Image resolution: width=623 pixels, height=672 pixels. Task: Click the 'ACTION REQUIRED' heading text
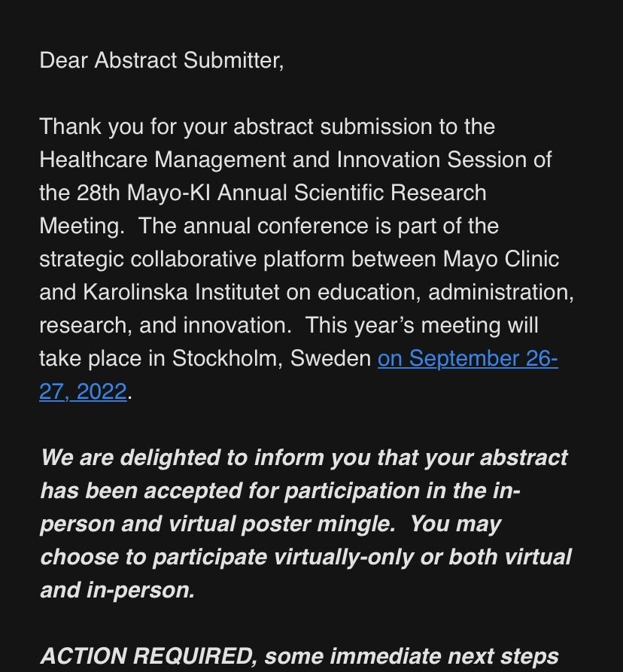point(148,656)
